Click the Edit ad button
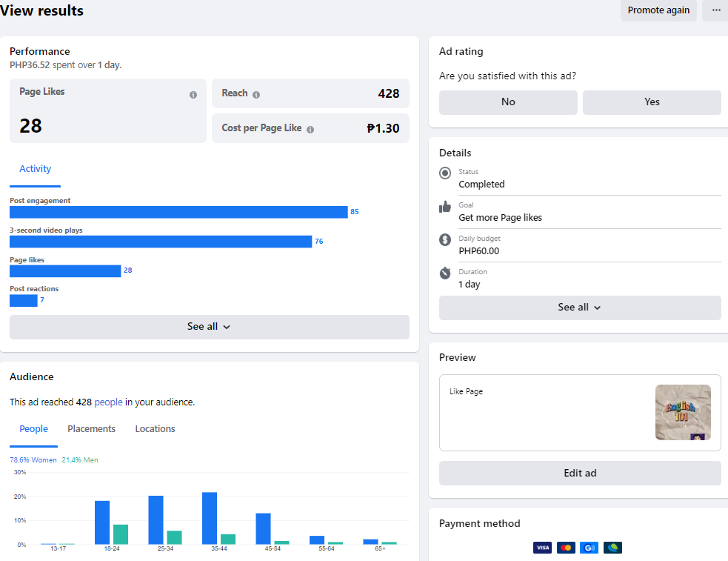The width and height of the screenshot is (728, 561). (x=580, y=474)
